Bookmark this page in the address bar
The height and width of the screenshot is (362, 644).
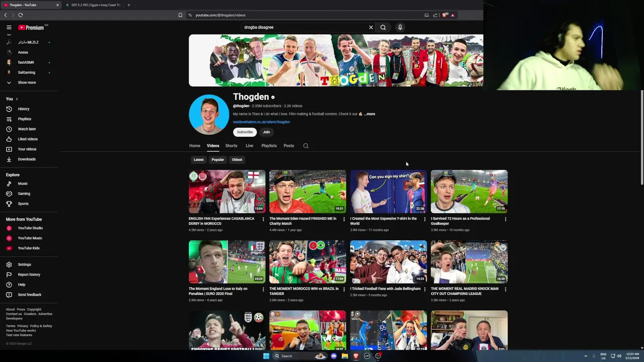point(180,15)
